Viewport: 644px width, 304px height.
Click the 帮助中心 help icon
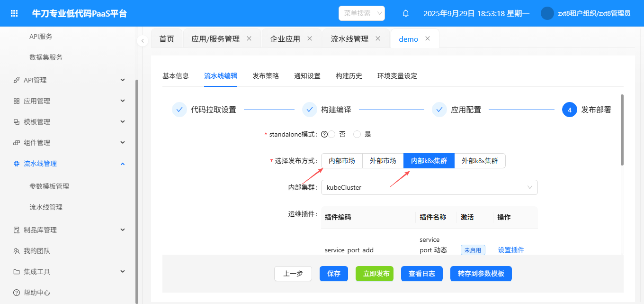pyautogui.click(x=17, y=293)
